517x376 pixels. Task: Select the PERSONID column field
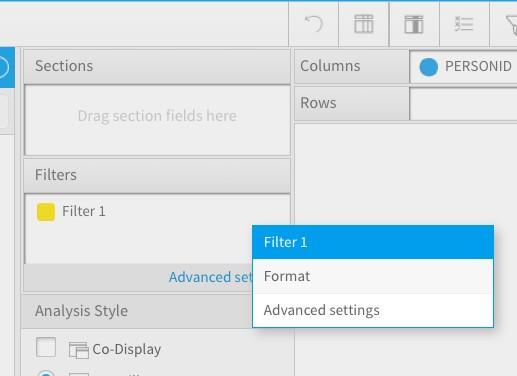point(464,66)
